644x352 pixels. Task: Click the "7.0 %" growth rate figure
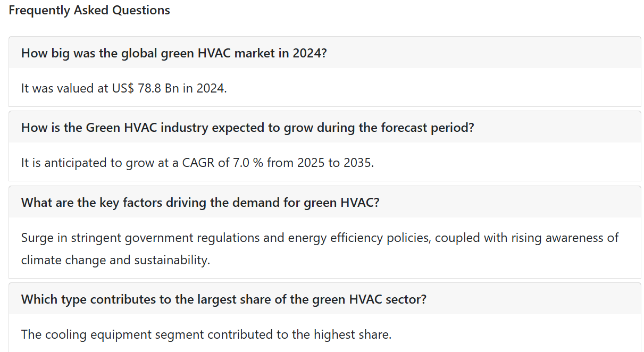[248, 162]
